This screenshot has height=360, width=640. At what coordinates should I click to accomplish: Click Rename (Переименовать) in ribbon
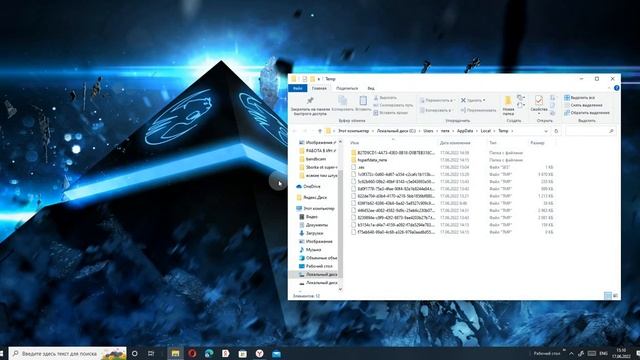pos(478,110)
